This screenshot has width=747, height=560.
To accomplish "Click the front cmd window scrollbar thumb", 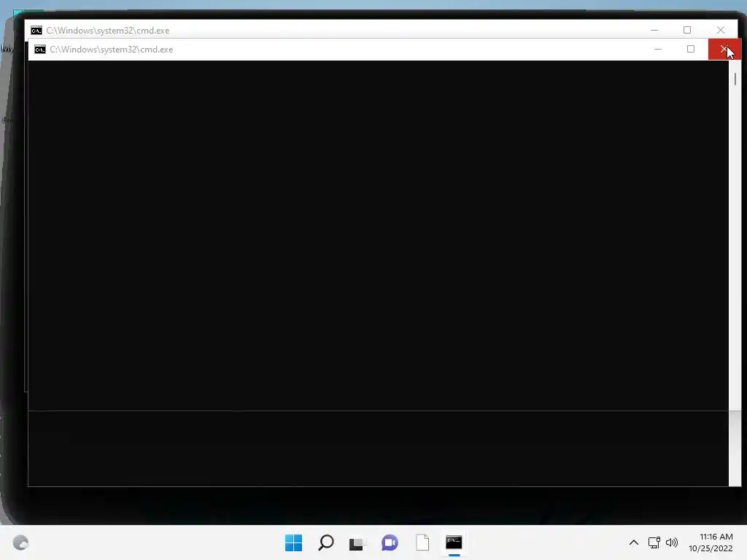I will 735,79.
